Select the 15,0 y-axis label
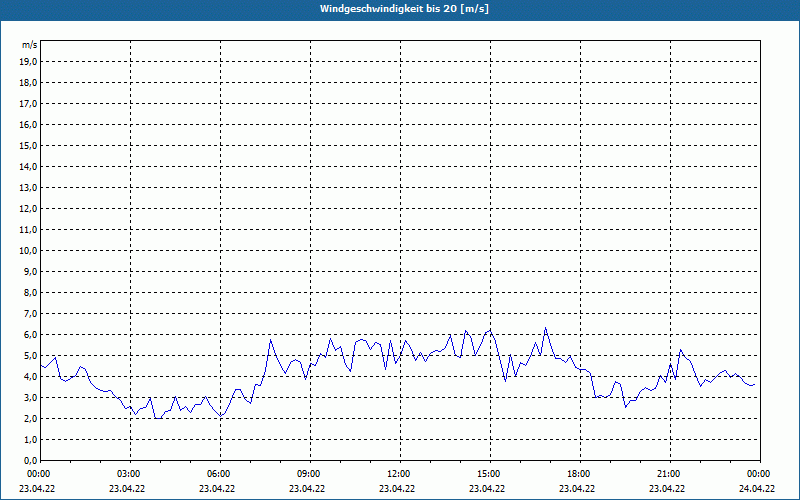The image size is (800, 500). 29,145
